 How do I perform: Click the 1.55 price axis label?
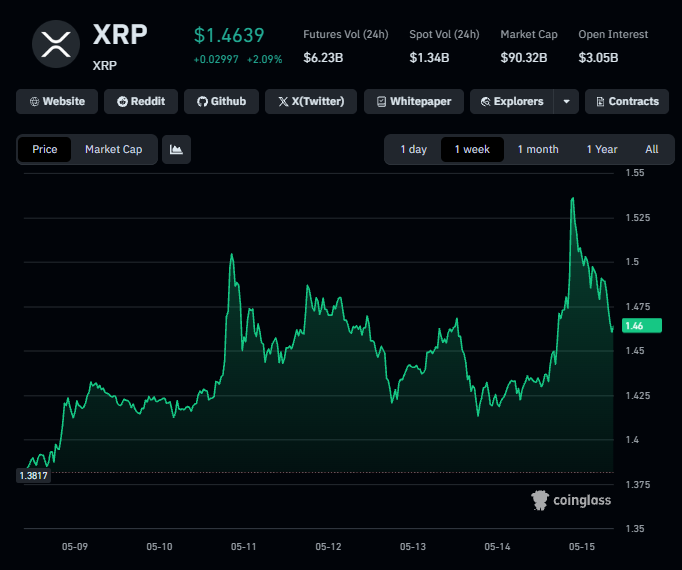point(635,173)
